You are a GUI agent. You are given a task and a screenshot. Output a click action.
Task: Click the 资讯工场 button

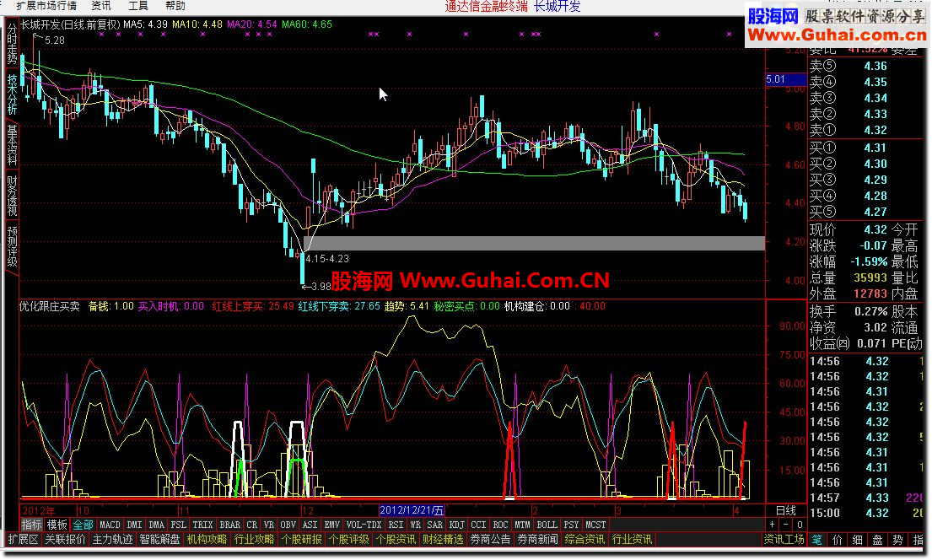tap(784, 540)
